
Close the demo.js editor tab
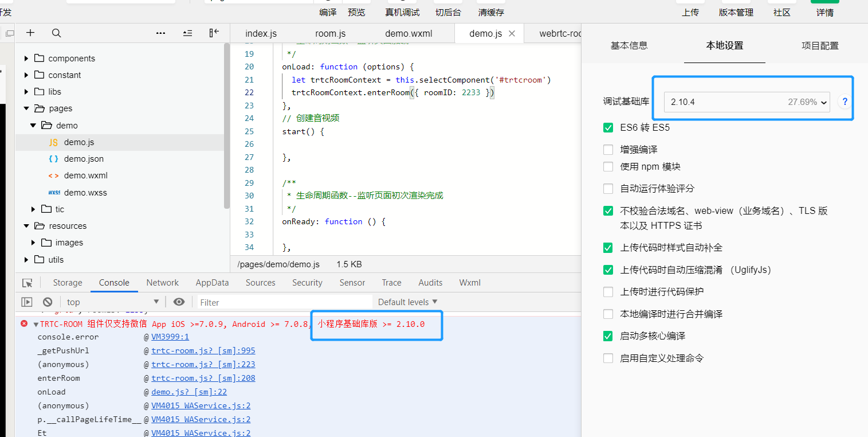(512, 33)
